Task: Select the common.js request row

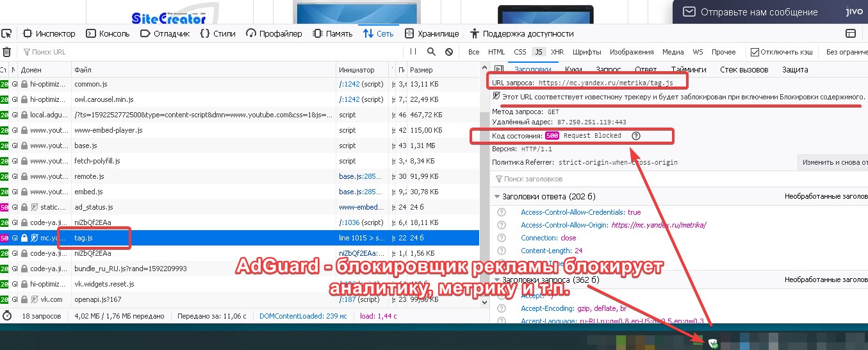Action: pyautogui.click(x=240, y=84)
